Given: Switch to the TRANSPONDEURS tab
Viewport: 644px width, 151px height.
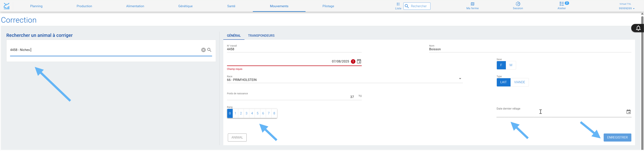Looking at the screenshot, I should tap(261, 35).
